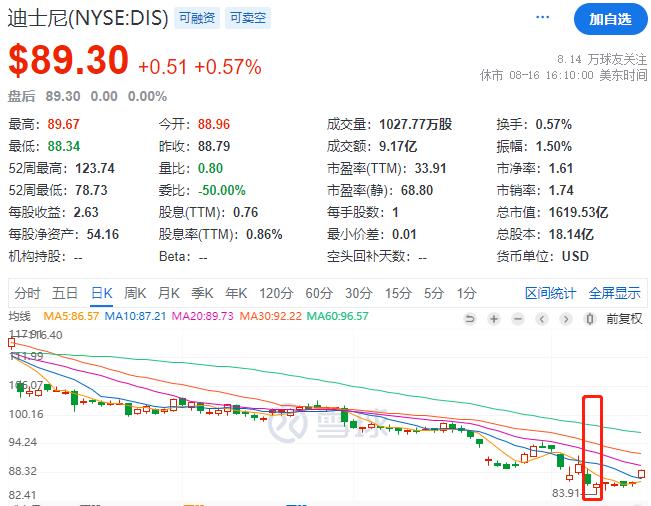Switch to the 5分 interval tab
Image resolution: width=651 pixels, height=506 pixels.
coord(434,293)
